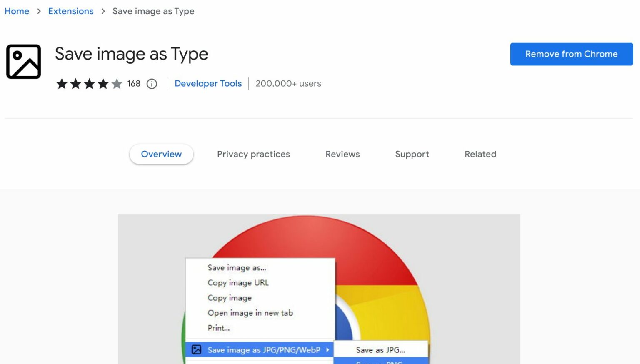Image resolution: width=640 pixels, height=364 pixels.
Task: Click the extension's picture logo icon
Action: (x=23, y=62)
